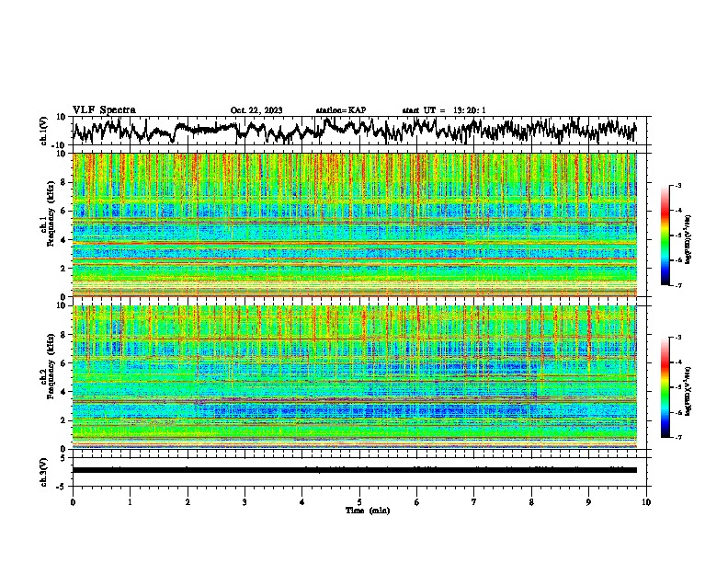The image size is (728, 563).
Task: Click the "-7" tick on ch.2 colorbar
Action: coord(678,438)
